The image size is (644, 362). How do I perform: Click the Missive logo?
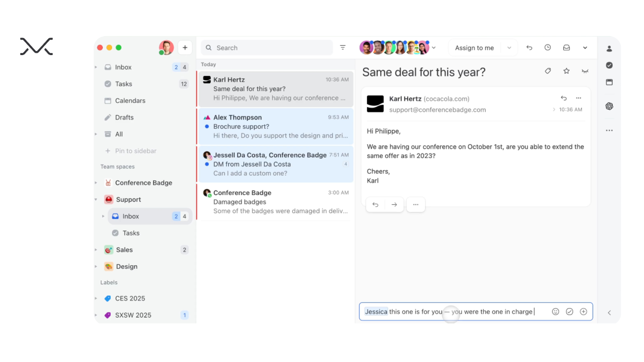(37, 46)
